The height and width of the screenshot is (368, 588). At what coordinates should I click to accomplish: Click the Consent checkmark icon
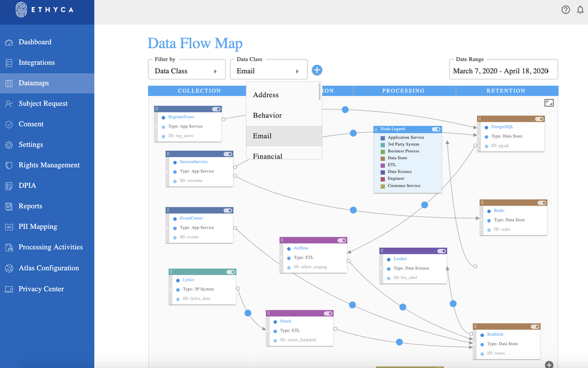9,124
